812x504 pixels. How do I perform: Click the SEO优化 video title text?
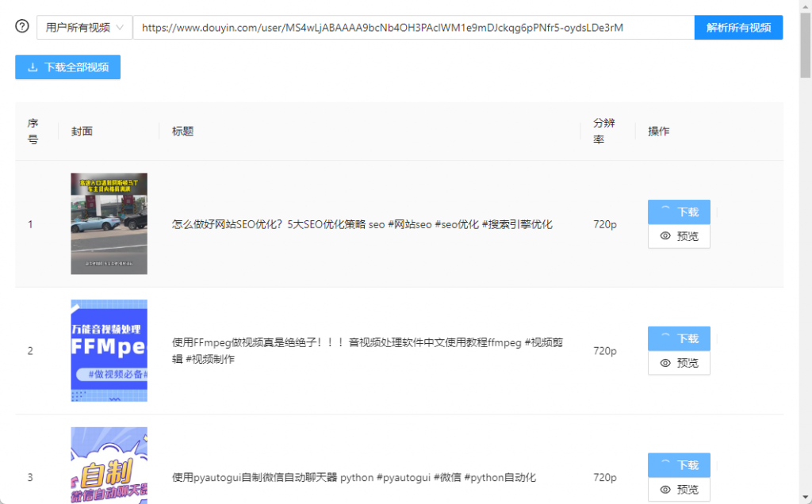(362, 224)
